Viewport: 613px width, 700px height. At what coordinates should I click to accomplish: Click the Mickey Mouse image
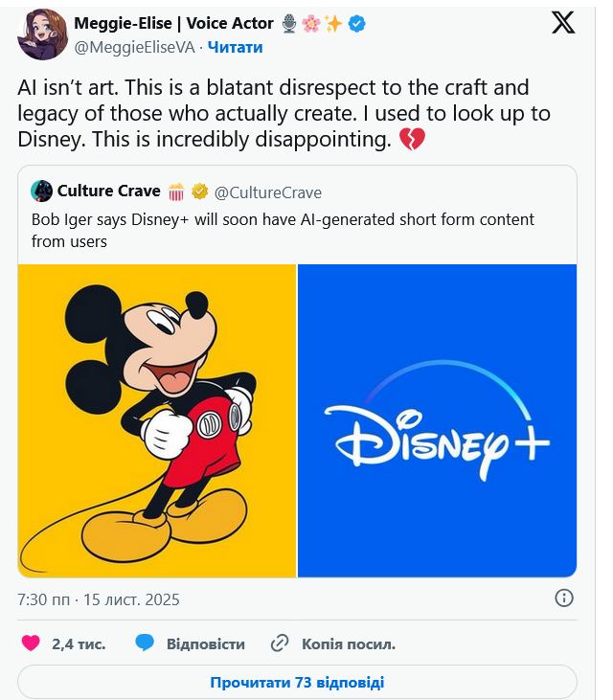pos(157,420)
